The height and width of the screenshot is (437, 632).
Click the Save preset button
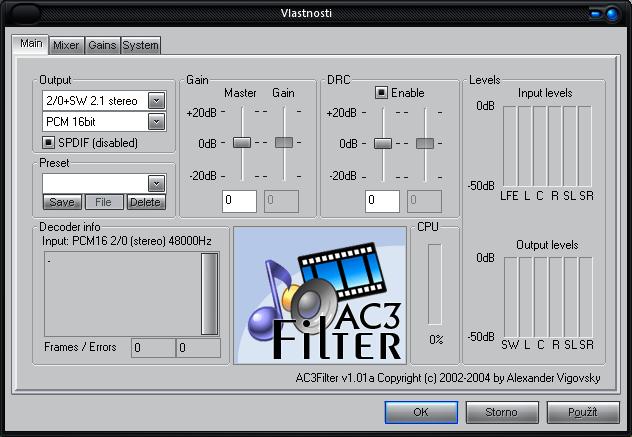pyautogui.click(x=62, y=202)
